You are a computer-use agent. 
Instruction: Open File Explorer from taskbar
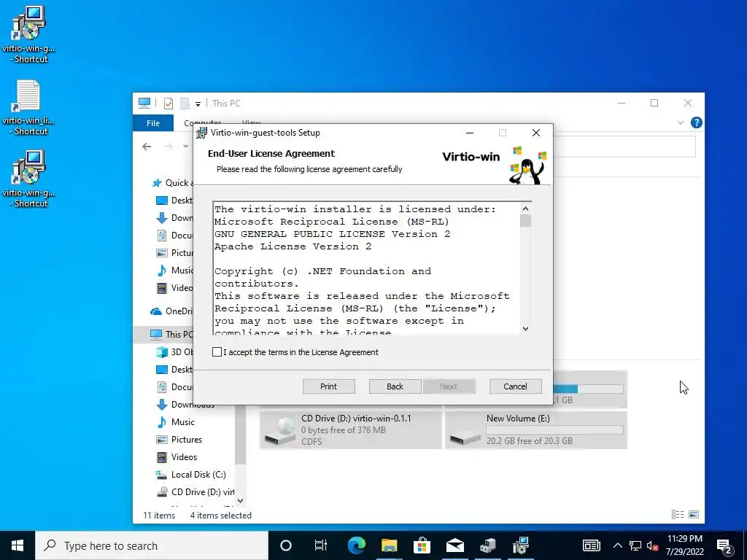click(x=390, y=545)
